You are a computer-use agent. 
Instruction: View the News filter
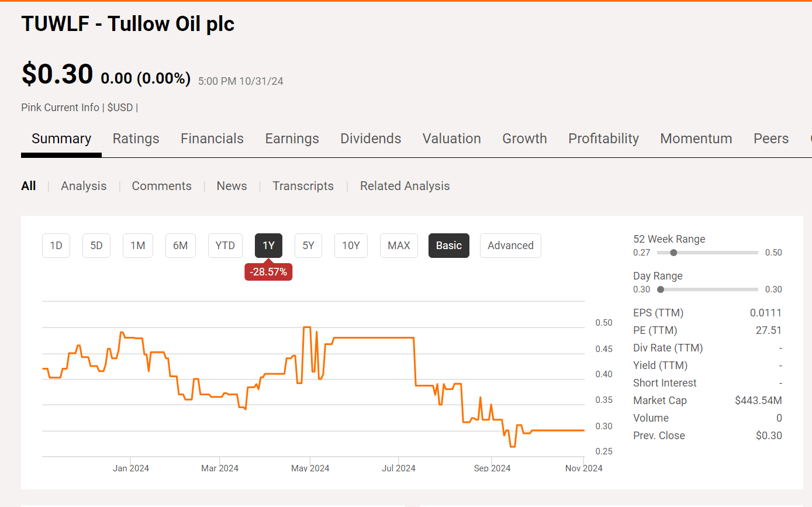tap(231, 186)
